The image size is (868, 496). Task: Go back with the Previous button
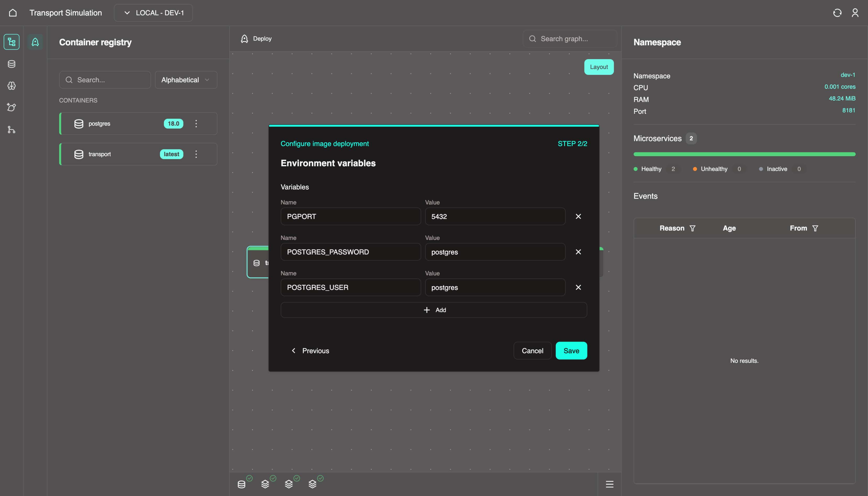point(310,351)
